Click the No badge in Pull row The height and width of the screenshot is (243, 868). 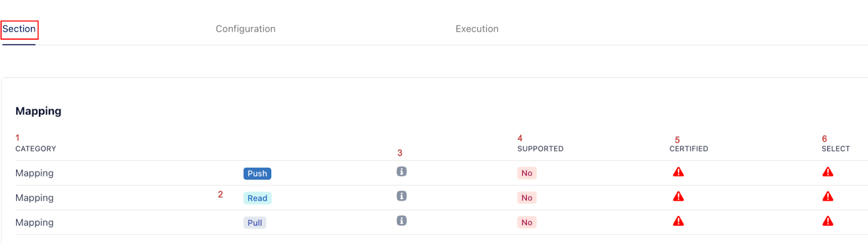click(526, 222)
